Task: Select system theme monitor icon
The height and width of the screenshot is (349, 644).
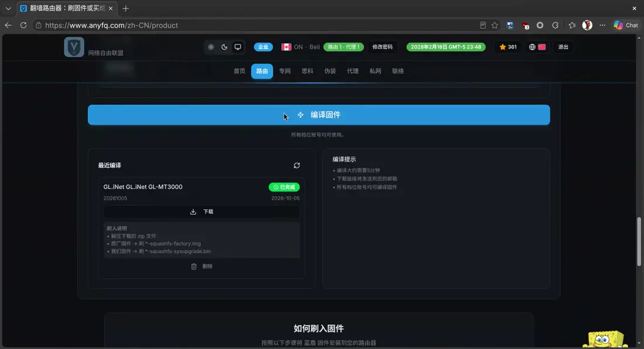Action: point(238,47)
